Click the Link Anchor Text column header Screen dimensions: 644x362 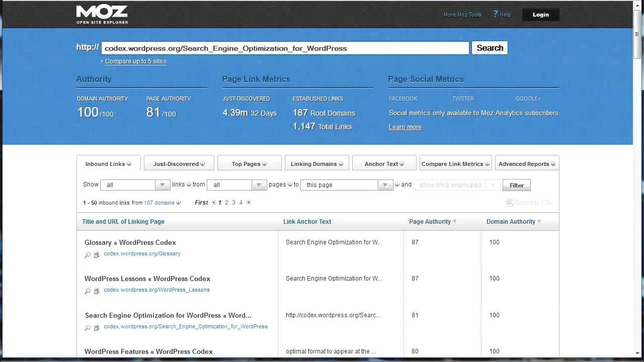pyautogui.click(x=307, y=222)
